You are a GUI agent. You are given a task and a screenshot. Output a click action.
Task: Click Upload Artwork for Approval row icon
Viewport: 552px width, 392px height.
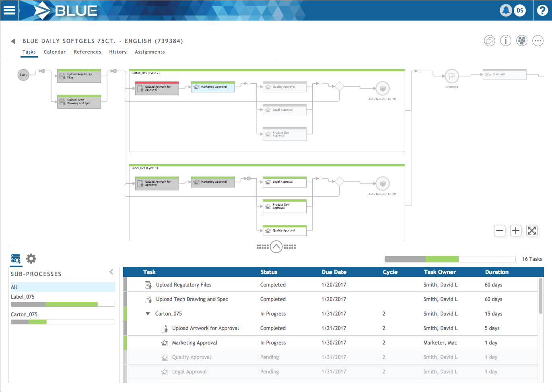pos(165,328)
